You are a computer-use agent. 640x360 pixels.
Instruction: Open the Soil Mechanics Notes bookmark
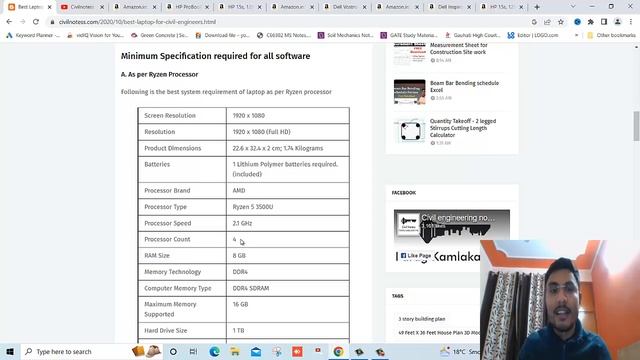click(346, 36)
